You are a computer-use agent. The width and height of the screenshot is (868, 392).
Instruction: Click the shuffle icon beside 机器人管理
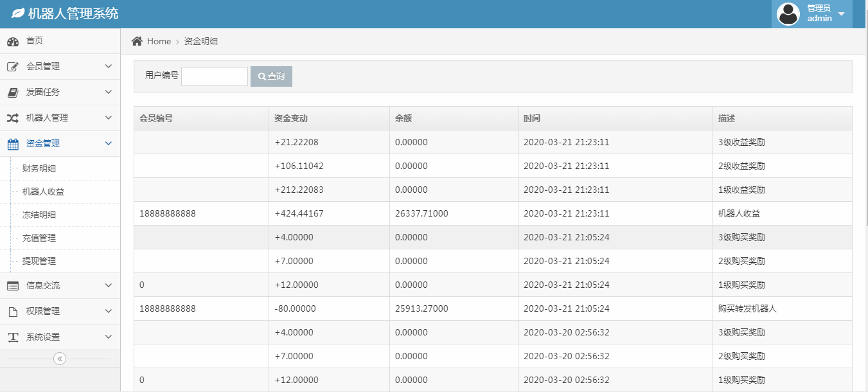click(x=13, y=118)
